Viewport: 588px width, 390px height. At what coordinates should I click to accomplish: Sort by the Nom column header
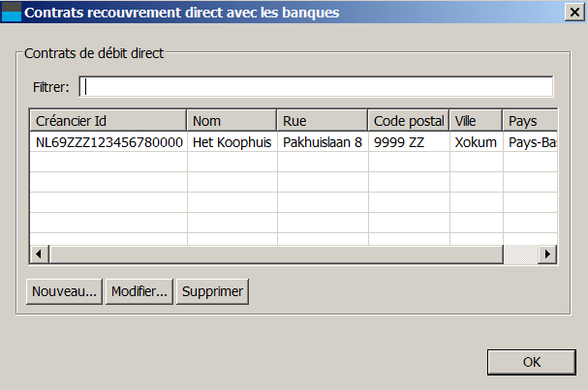(x=232, y=121)
